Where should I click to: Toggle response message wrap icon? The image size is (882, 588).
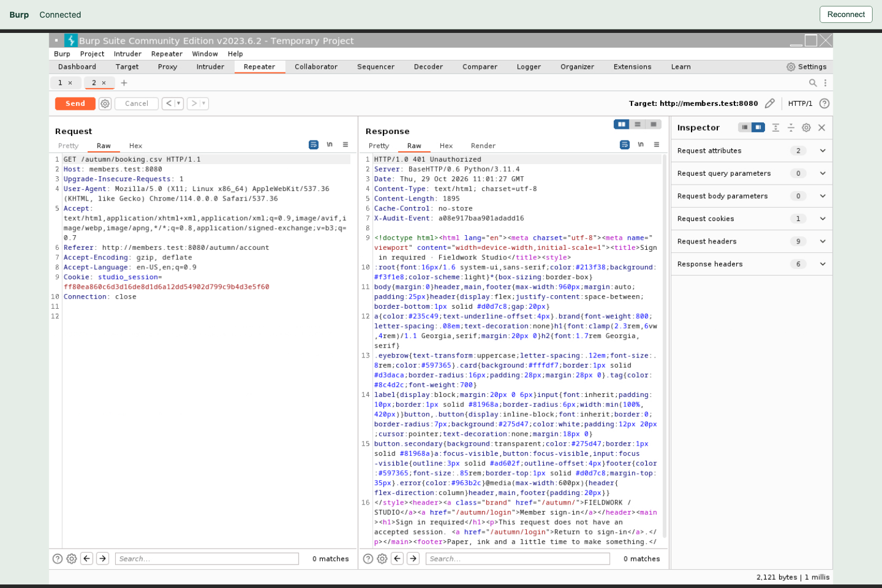click(x=624, y=145)
